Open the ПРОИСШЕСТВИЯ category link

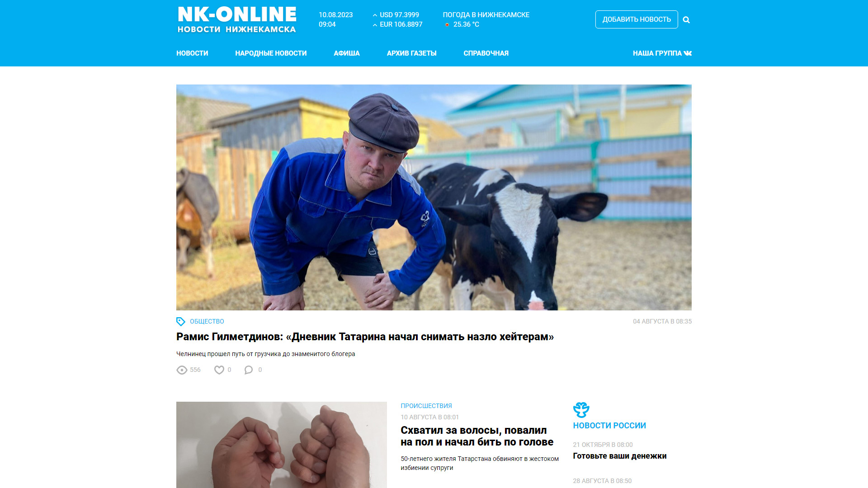pos(426,406)
